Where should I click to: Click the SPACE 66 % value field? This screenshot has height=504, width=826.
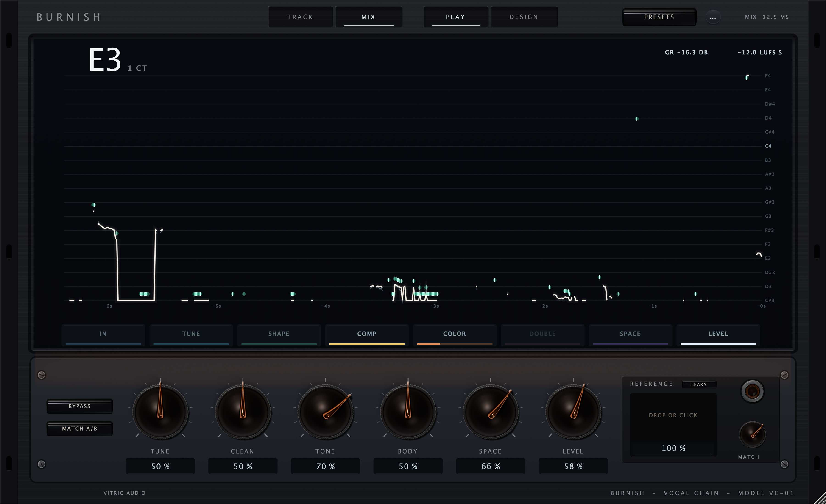pyautogui.click(x=491, y=466)
